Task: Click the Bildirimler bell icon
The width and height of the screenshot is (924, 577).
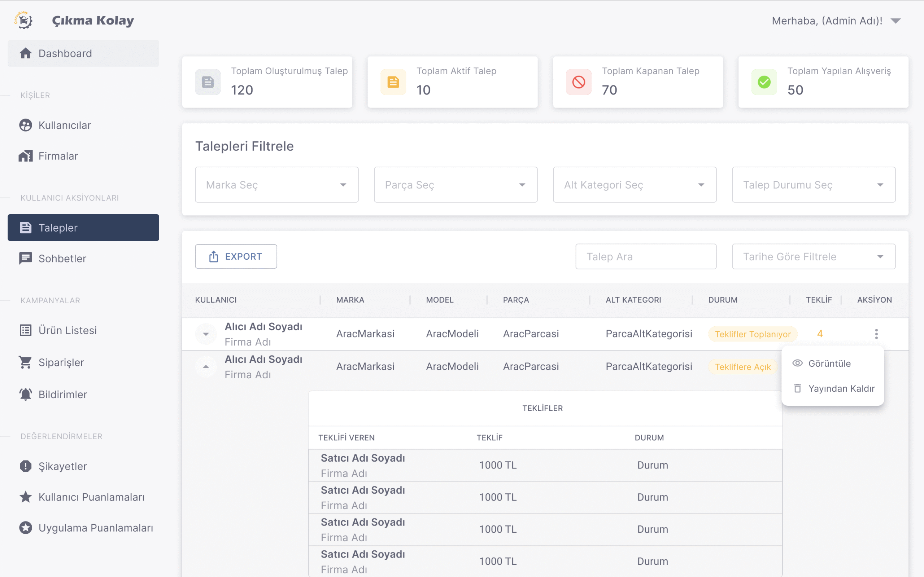Action: [26, 394]
